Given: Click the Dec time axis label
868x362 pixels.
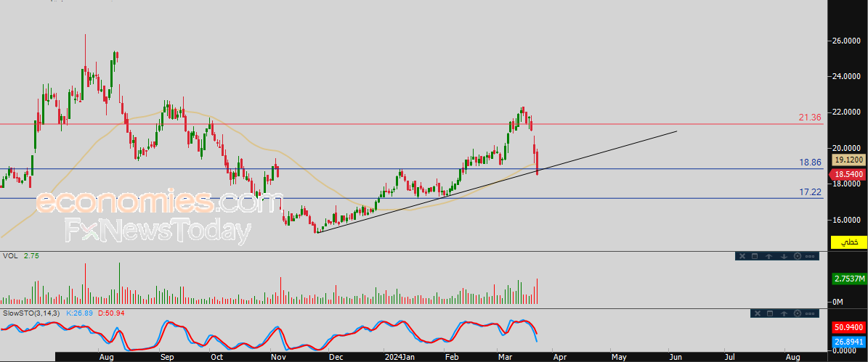Looking at the screenshot, I should pyautogui.click(x=336, y=357).
